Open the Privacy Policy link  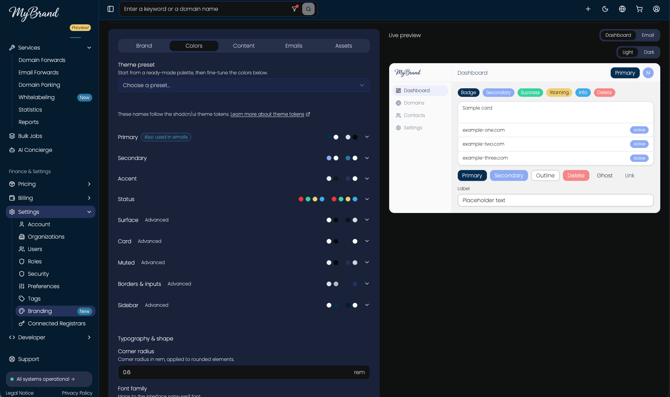(77, 393)
